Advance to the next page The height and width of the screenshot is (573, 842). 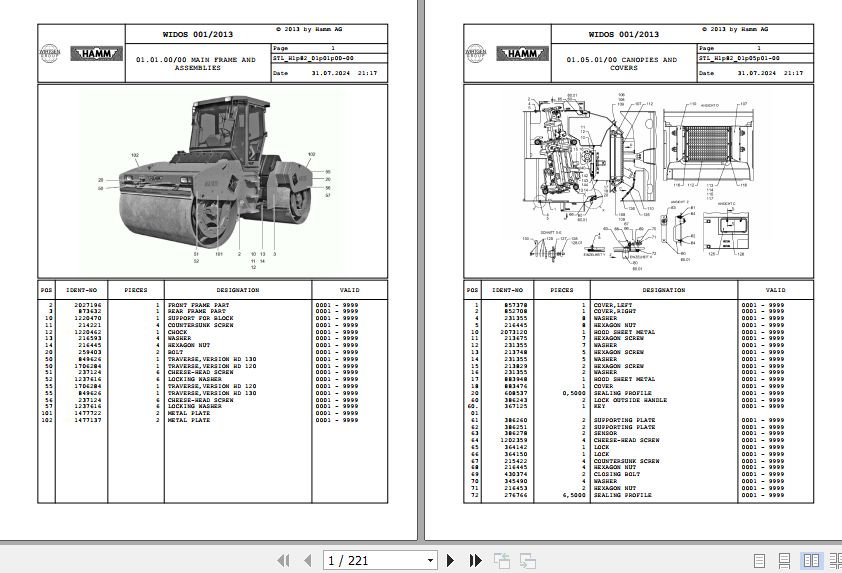pyautogui.click(x=451, y=561)
